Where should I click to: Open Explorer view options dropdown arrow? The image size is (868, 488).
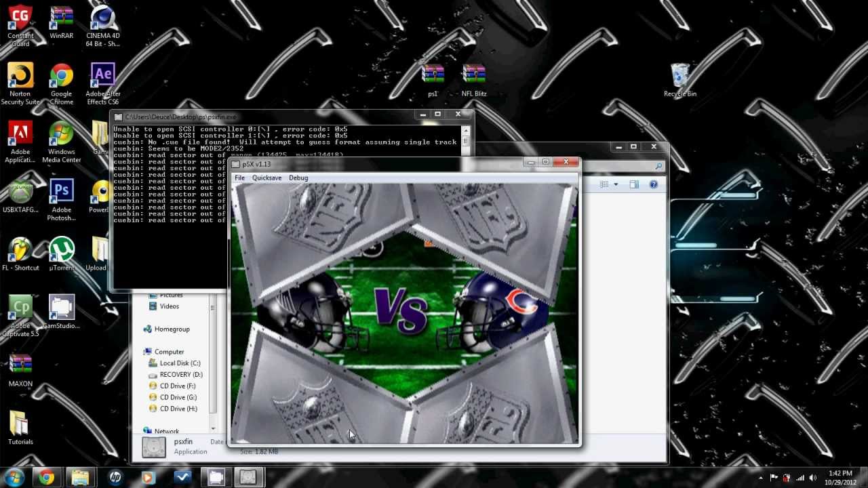click(x=616, y=184)
